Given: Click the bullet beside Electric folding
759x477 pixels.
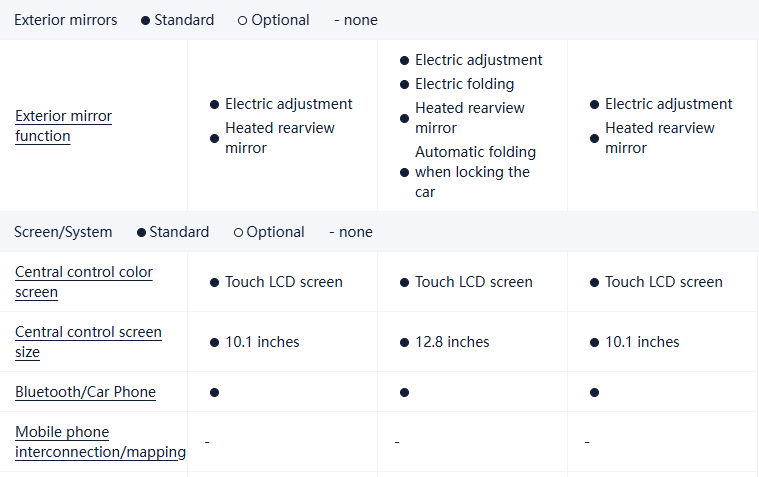Looking at the screenshot, I should point(404,84).
